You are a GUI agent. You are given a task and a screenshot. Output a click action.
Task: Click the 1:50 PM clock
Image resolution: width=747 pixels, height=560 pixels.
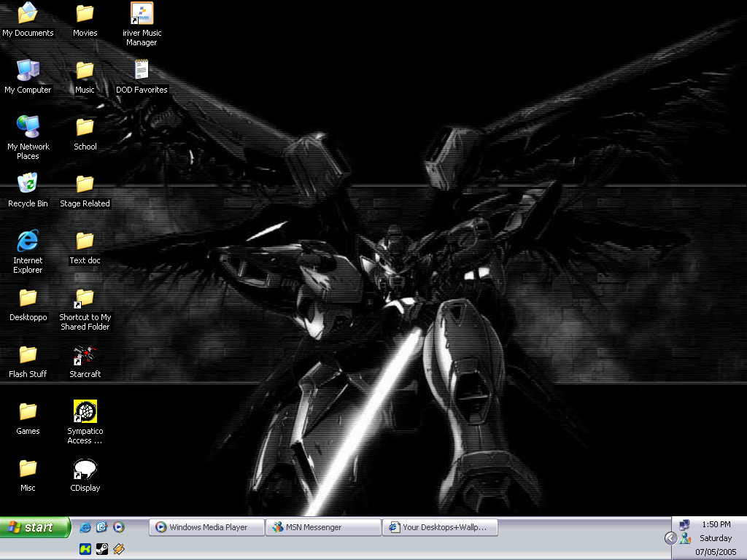(716, 524)
